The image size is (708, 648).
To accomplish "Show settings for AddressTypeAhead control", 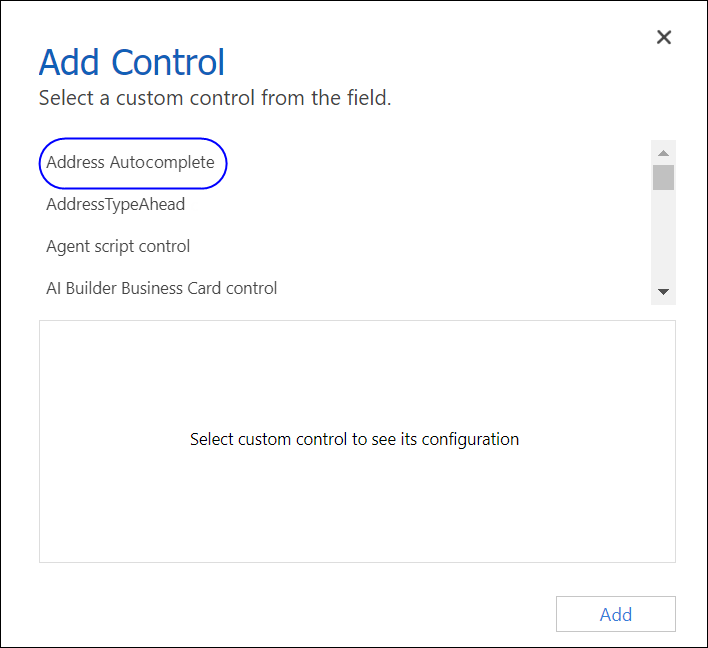I will (x=116, y=204).
